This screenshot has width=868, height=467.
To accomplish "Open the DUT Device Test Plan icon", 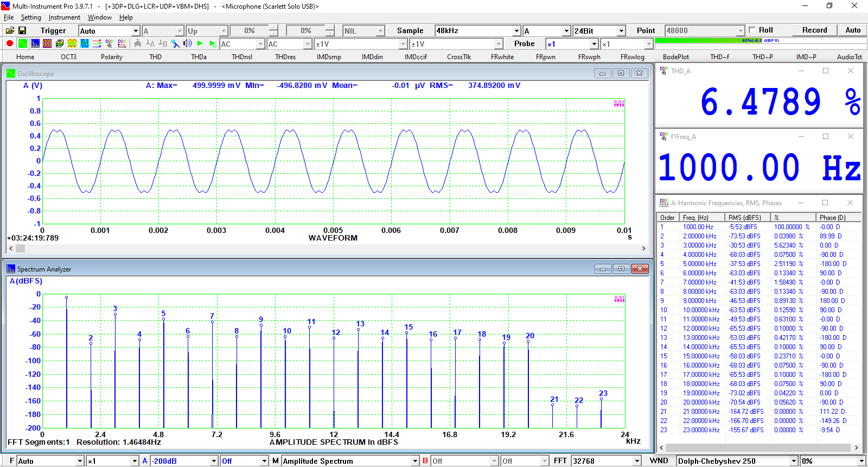I will [85, 43].
